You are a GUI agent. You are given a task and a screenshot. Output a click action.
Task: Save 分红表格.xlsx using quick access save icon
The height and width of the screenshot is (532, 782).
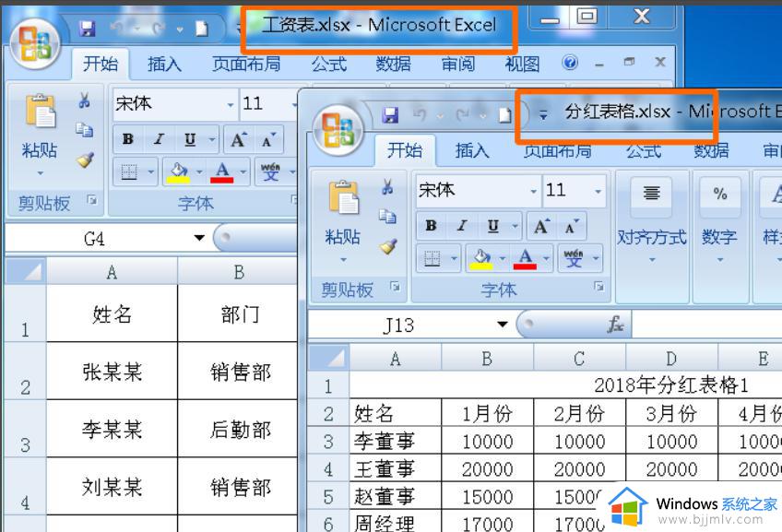click(390, 115)
